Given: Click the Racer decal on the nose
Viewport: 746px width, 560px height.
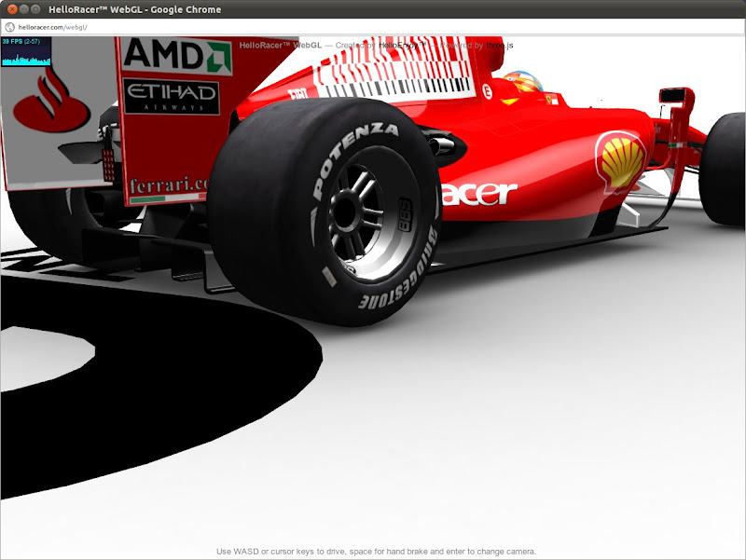Looking at the screenshot, I should point(477,194).
